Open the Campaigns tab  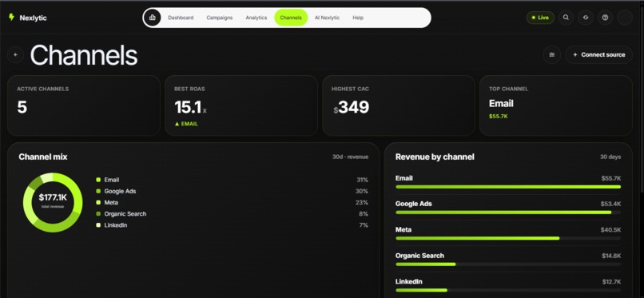click(x=219, y=18)
